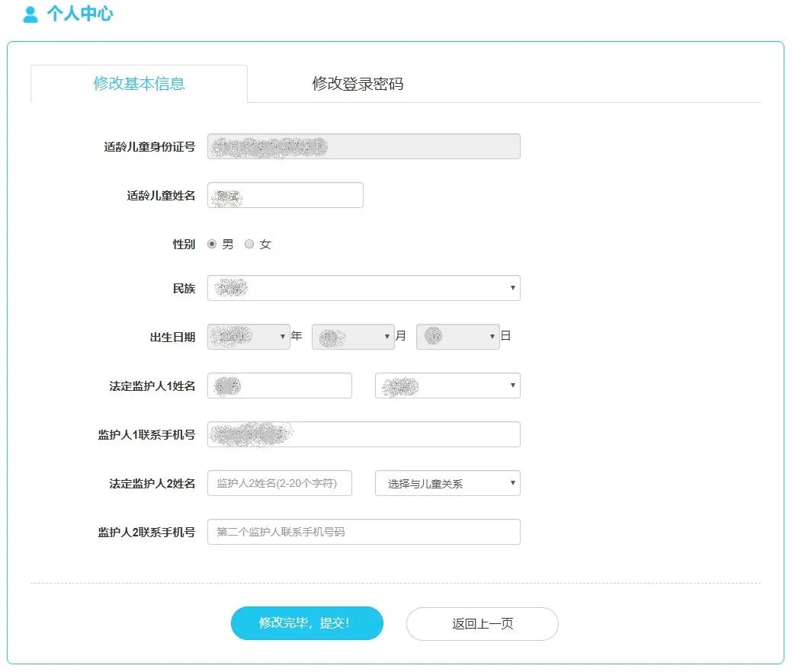Click the 适龄儿童身份证号 input field
792x672 pixels.
tap(364, 146)
